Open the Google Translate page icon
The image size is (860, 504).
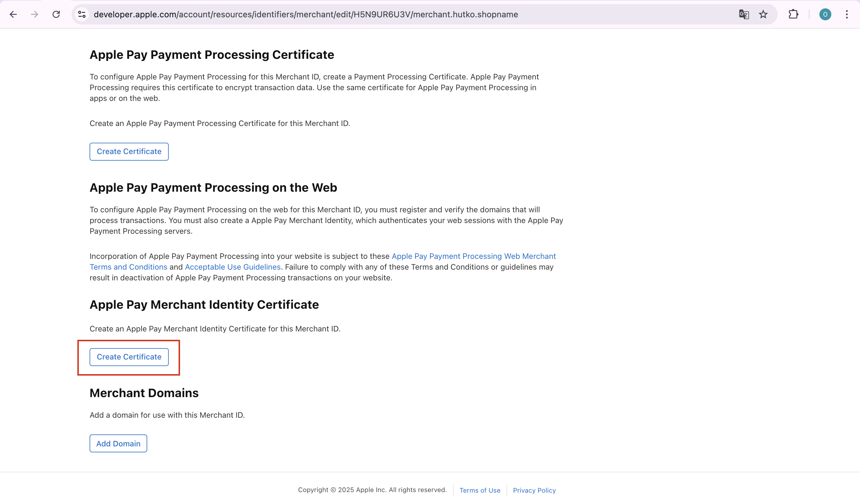(744, 14)
